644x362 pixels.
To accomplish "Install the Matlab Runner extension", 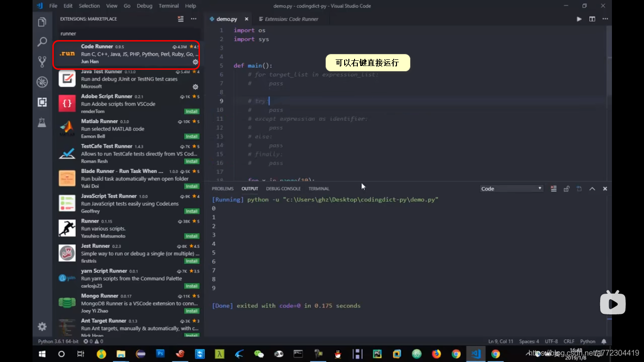I will click(x=192, y=137).
